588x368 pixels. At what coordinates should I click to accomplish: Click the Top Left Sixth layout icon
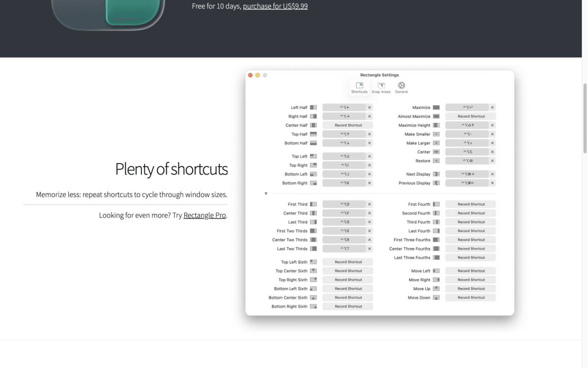pos(313,262)
